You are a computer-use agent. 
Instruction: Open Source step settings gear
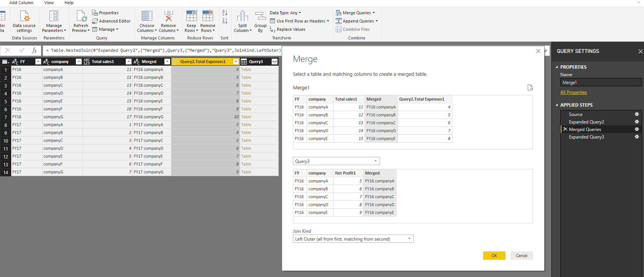[x=636, y=114]
